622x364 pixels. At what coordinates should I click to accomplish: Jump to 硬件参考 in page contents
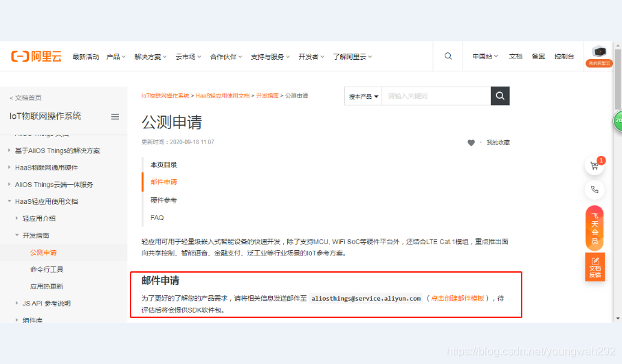click(x=164, y=201)
